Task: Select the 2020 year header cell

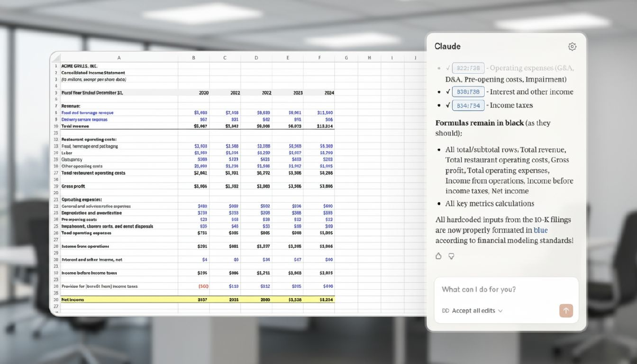Action: (x=203, y=92)
